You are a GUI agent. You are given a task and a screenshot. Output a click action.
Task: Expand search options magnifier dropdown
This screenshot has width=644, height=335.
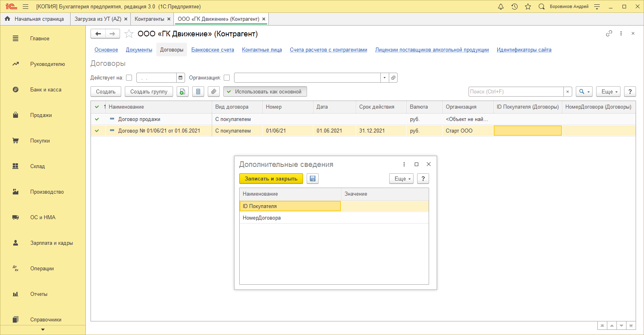point(584,91)
